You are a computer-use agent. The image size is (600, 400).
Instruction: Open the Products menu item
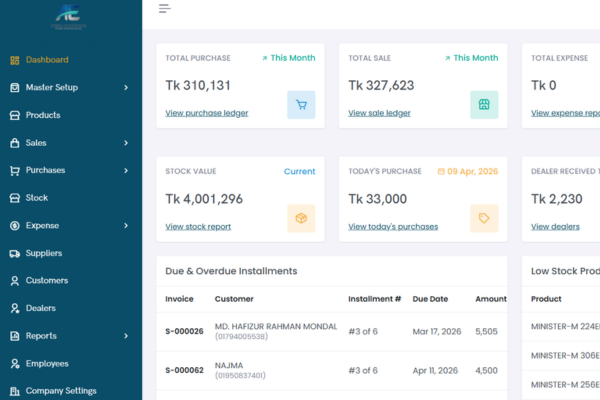(43, 115)
